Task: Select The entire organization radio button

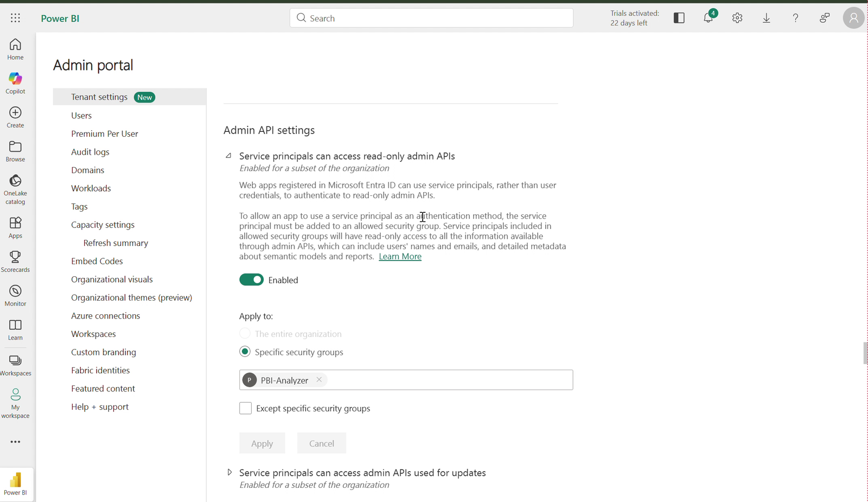Action: (245, 333)
